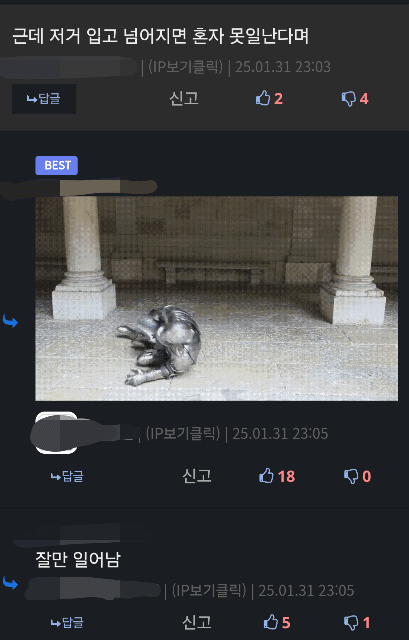Reply to '잘만 일어남' comment via 답글
The image size is (409, 640).
[67, 622]
